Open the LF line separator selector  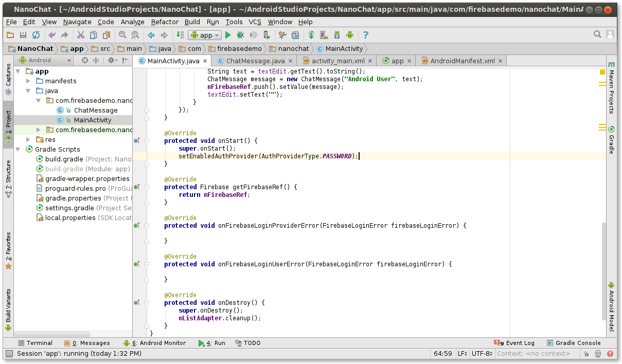coord(463,354)
